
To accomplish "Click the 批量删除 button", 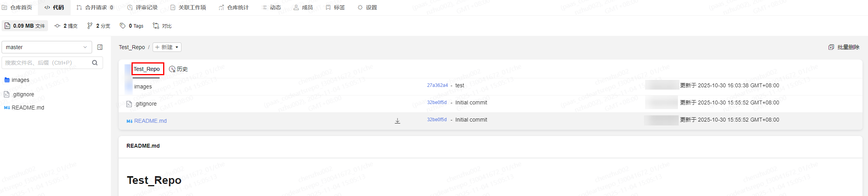I will (844, 47).
